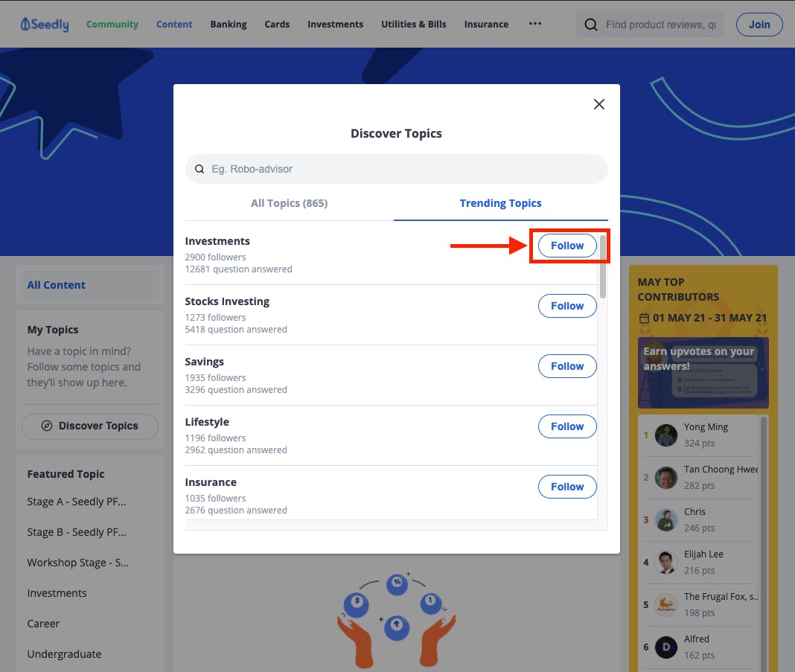This screenshot has width=795, height=672.
Task: Follow the Stocks Investing topic
Action: coord(566,306)
